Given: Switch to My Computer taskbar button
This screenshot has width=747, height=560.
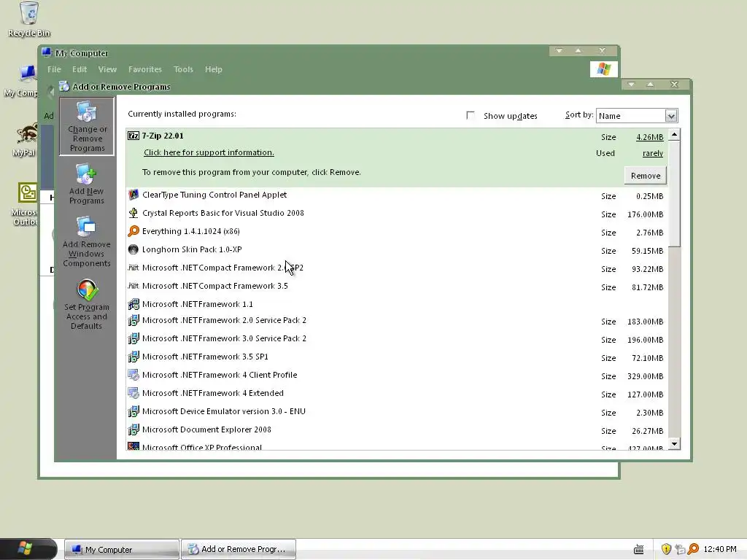Looking at the screenshot, I should pos(122,550).
